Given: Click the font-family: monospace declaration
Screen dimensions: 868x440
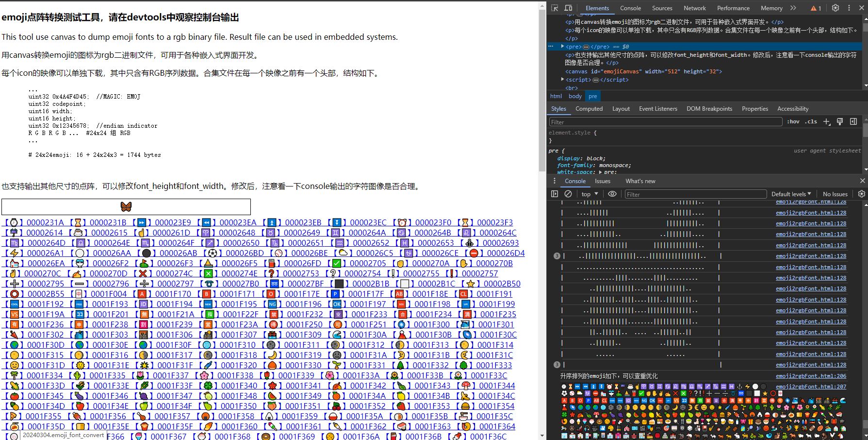Looking at the screenshot, I should click(x=594, y=165).
